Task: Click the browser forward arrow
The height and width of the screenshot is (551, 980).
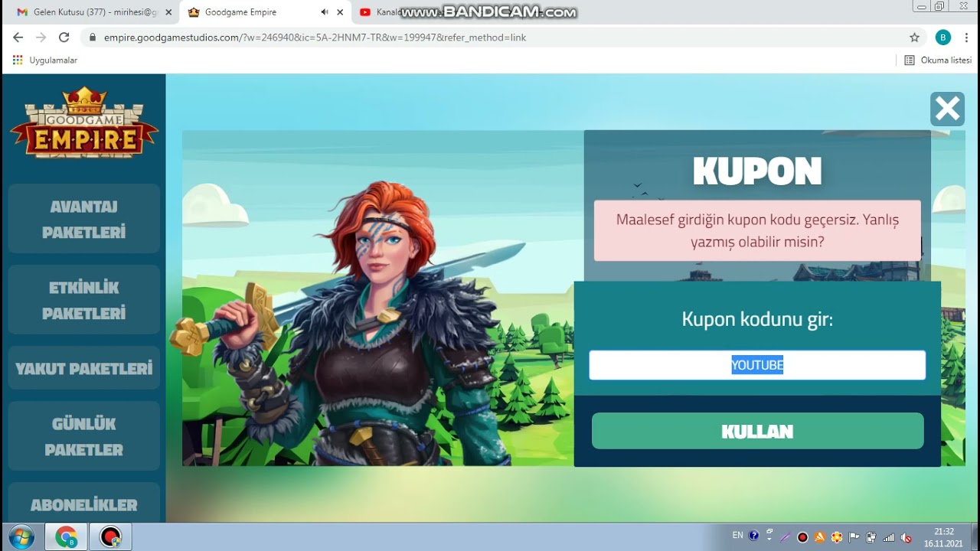Action: click(41, 37)
